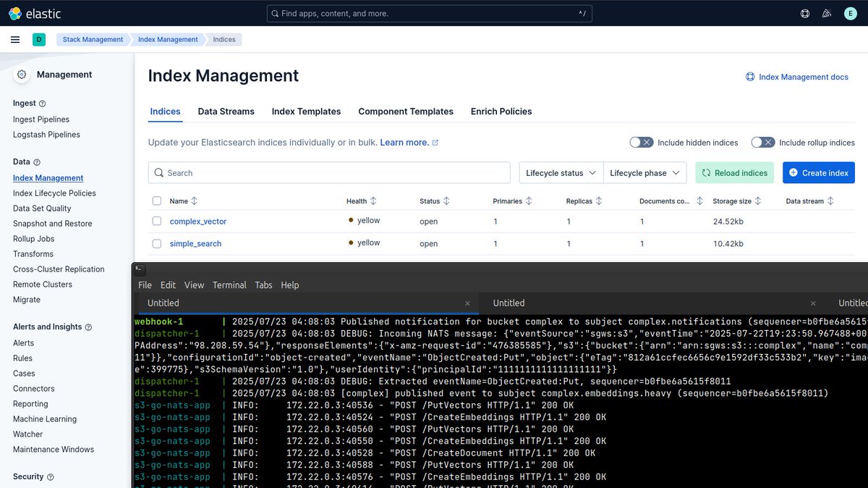Image resolution: width=868 pixels, height=488 pixels.
Task: Open the complex_vector index link
Action: 198,221
